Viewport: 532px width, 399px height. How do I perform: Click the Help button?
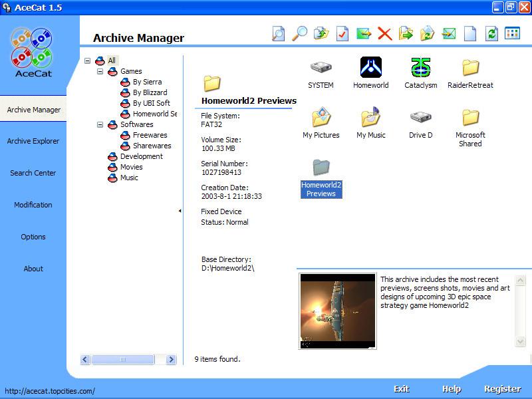point(452,389)
